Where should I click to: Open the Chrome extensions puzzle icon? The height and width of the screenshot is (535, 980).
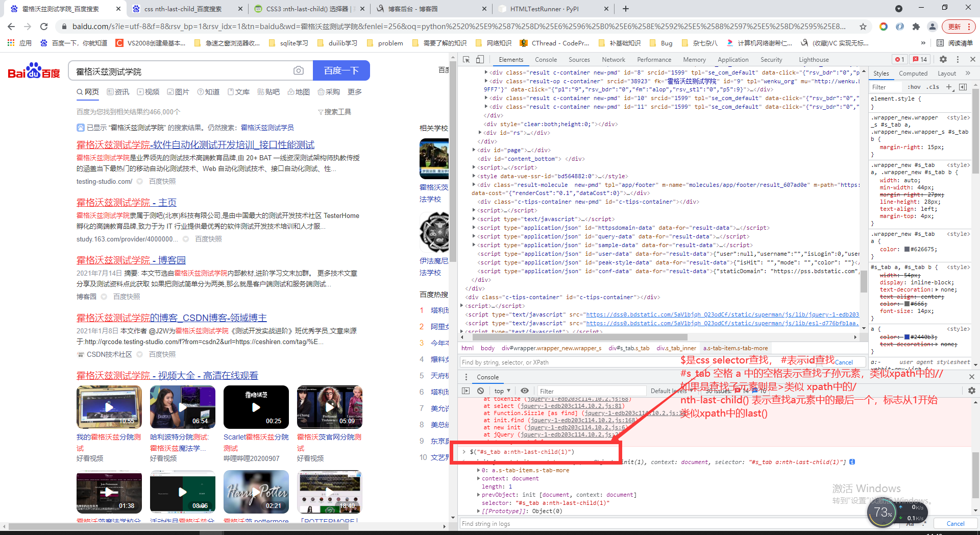click(x=916, y=27)
